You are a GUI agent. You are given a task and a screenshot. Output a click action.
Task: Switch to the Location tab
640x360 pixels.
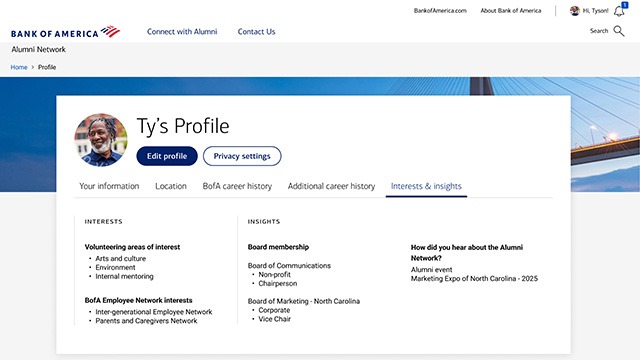171,186
